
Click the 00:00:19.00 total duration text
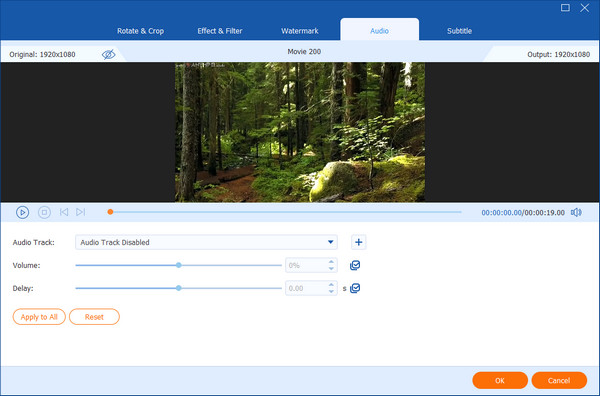click(x=544, y=212)
